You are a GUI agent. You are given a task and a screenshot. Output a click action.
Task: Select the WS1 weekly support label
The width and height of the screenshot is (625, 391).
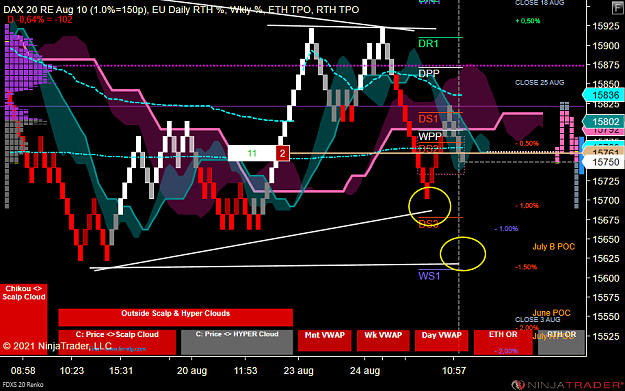429,276
